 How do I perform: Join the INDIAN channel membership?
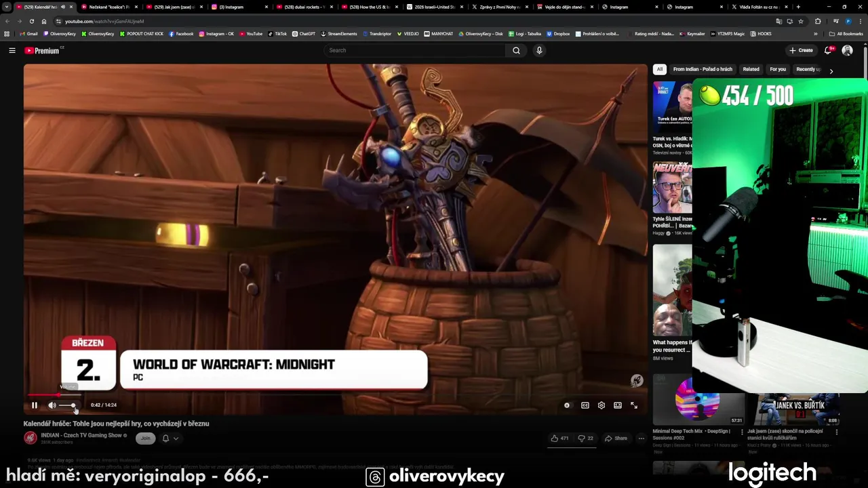(145, 439)
